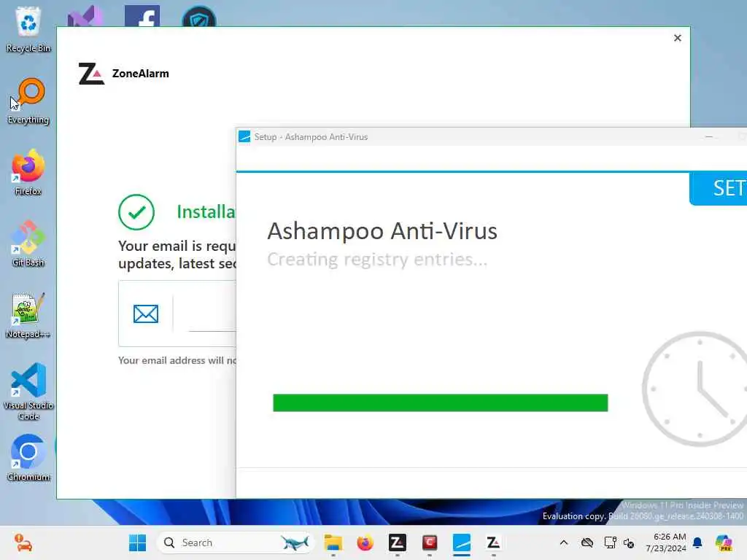Click the "Ashampoo Anti-Virus" heading text
Image resolution: width=747 pixels, height=560 pixels.
(x=382, y=231)
